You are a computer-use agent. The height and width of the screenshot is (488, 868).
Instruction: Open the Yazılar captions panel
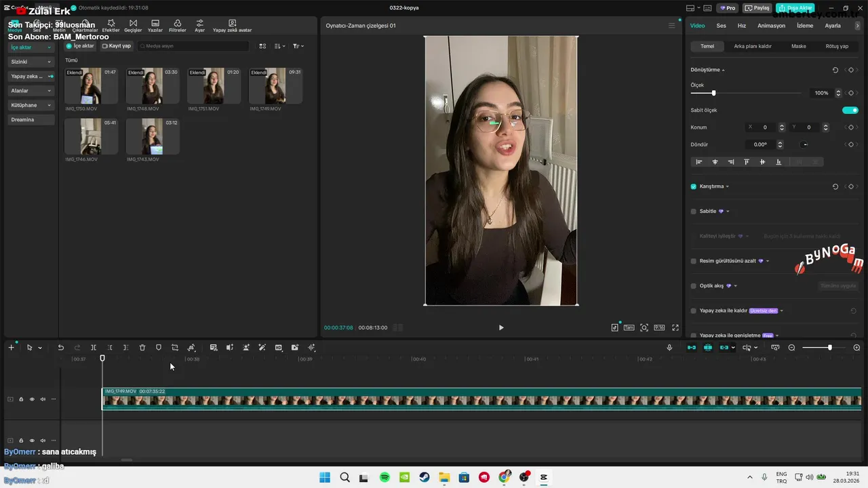pyautogui.click(x=155, y=26)
